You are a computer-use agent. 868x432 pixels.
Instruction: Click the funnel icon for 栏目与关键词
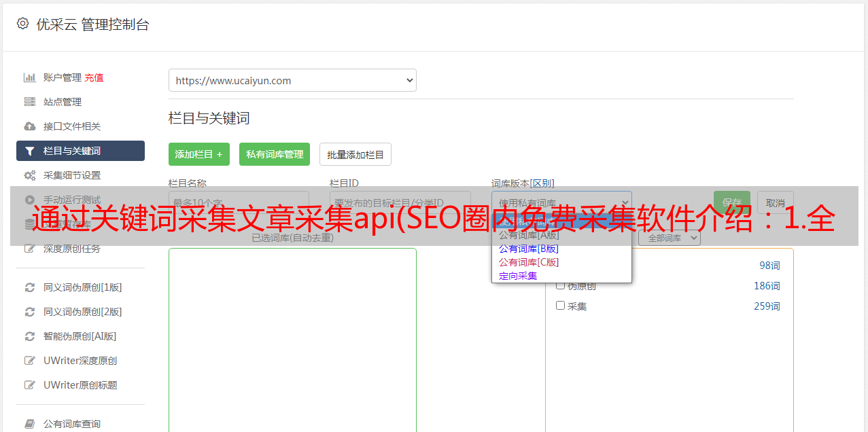pyautogui.click(x=29, y=151)
